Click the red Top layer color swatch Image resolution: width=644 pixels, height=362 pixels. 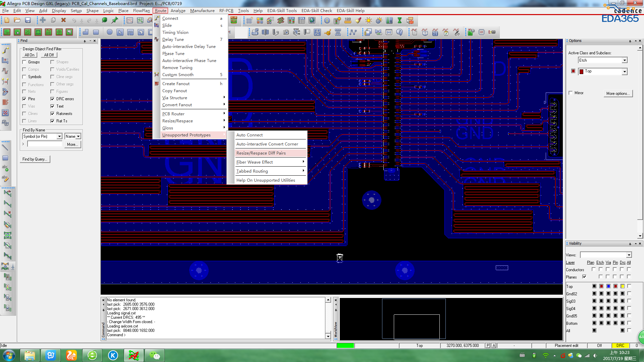(573, 71)
